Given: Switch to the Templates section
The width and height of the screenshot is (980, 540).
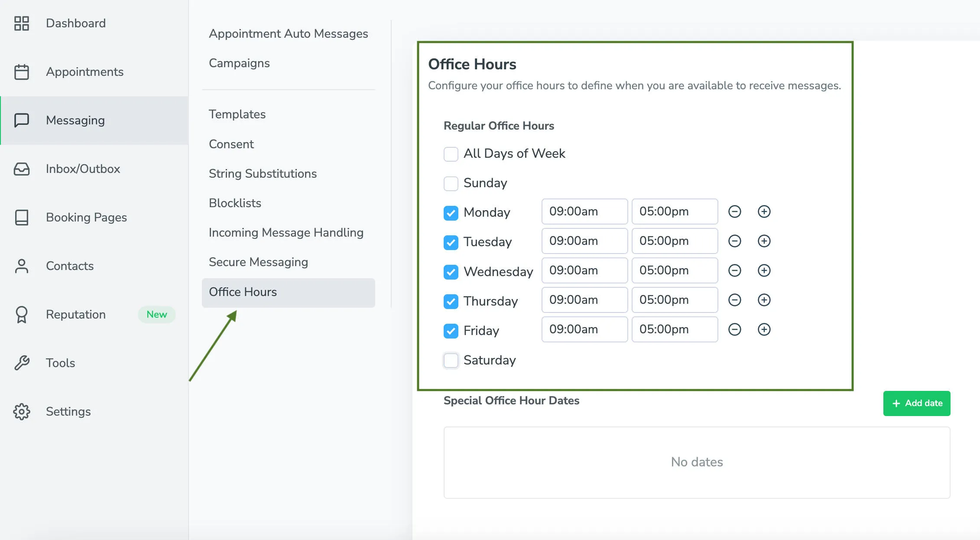Looking at the screenshot, I should tap(237, 114).
